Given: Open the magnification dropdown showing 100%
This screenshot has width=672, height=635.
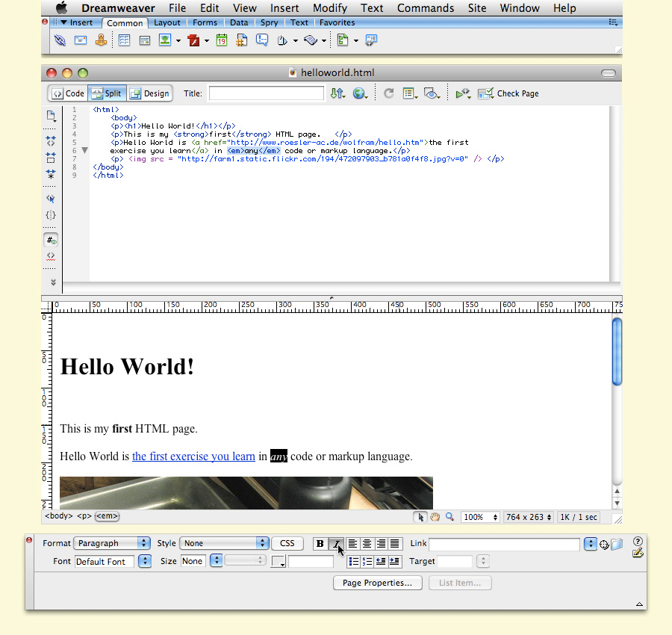Looking at the screenshot, I should click(480, 516).
